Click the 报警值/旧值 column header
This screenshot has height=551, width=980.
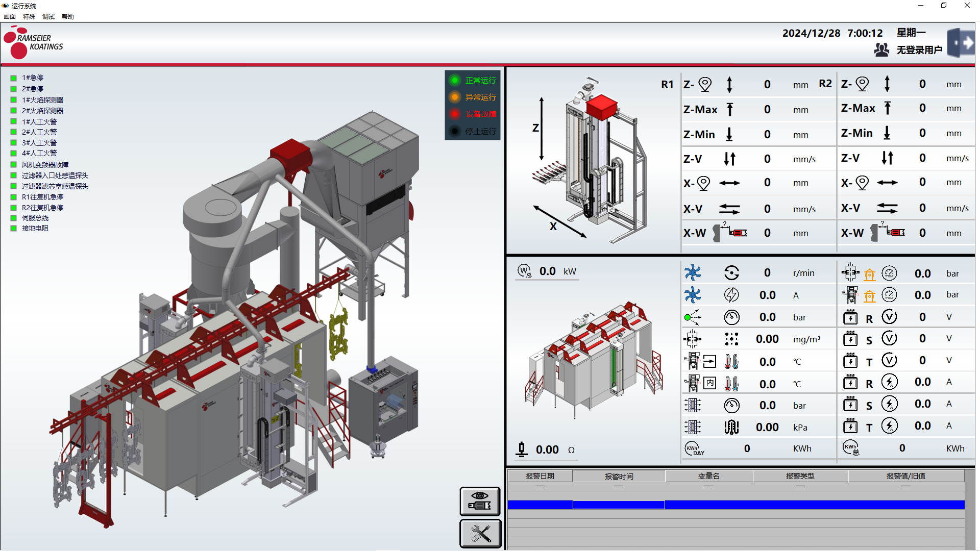pos(906,476)
